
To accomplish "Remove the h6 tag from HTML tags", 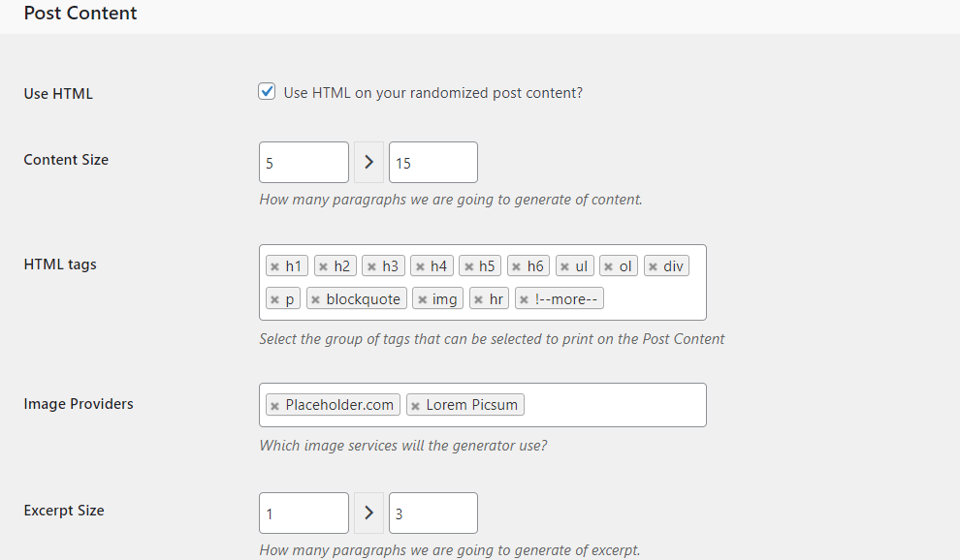I will pyautogui.click(x=515, y=265).
